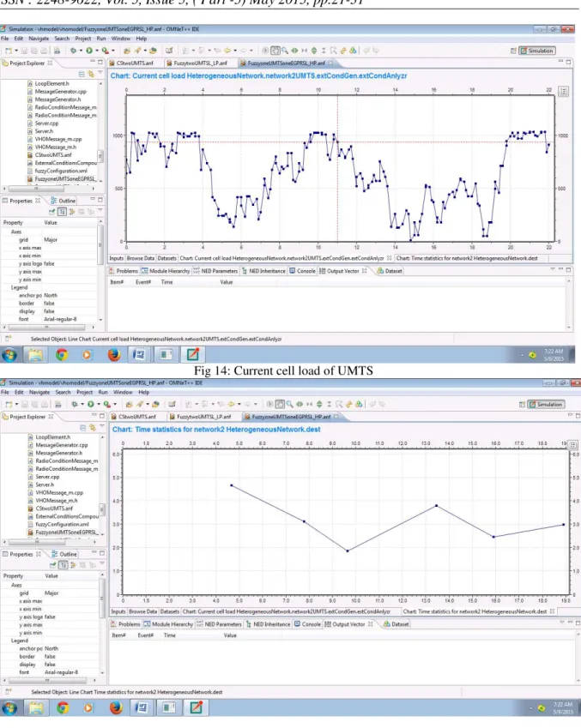Open the Console view tab in upper window
This screenshot has height=728, width=581.
(x=302, y=271)
